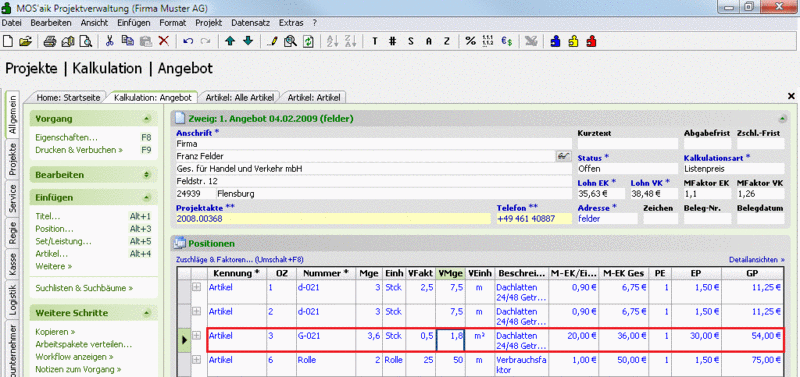
Task: Expand the Bearbeiten panel section
Action: (147, 175)
